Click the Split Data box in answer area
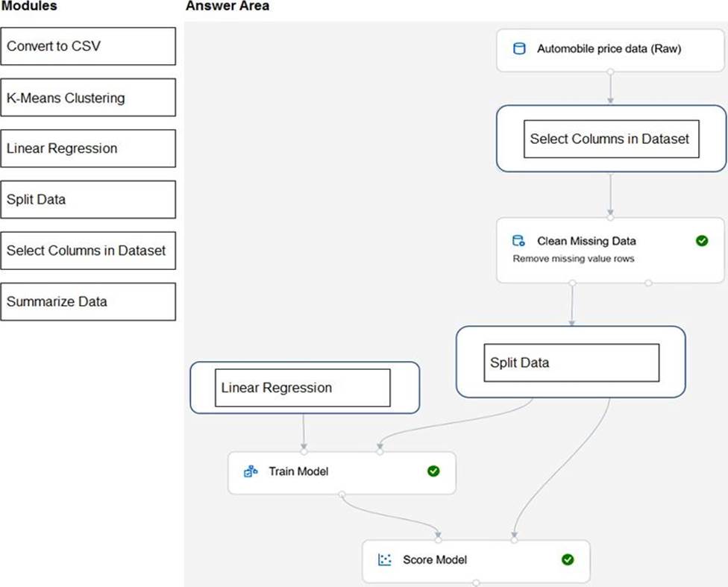The image size is (728, 587). tap(571, 362)
